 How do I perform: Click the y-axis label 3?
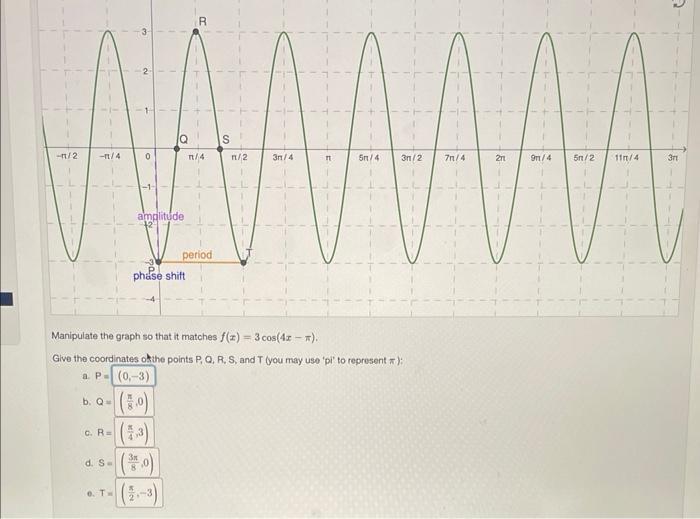[144, 32]
